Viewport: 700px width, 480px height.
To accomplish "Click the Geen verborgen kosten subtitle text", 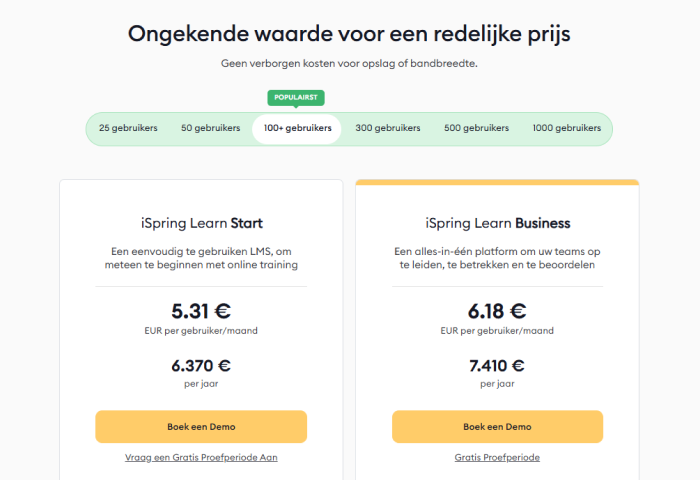I will point(349,63).
